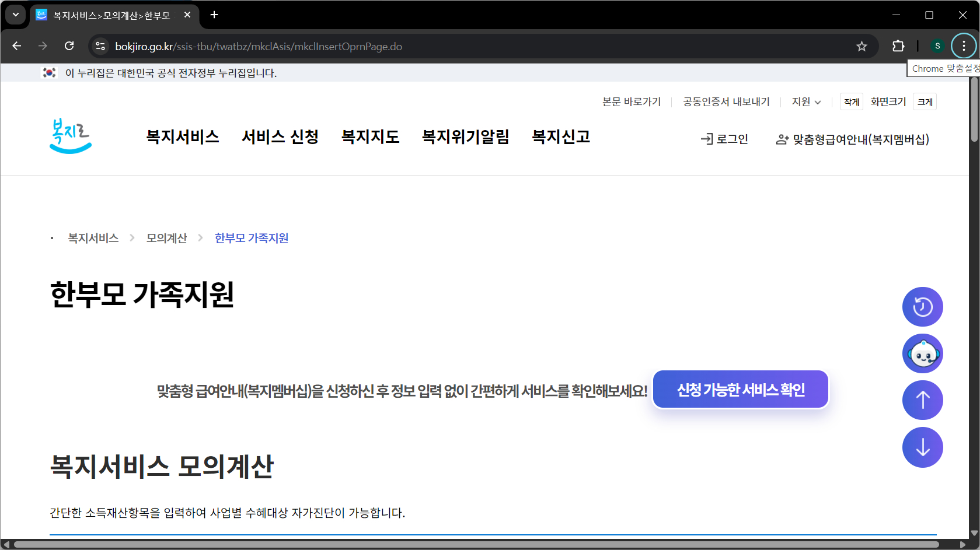This screenshot has height=550, width=980.
Task: Open the Chrome extensions puzzle icon
Action: click(898, 47)
